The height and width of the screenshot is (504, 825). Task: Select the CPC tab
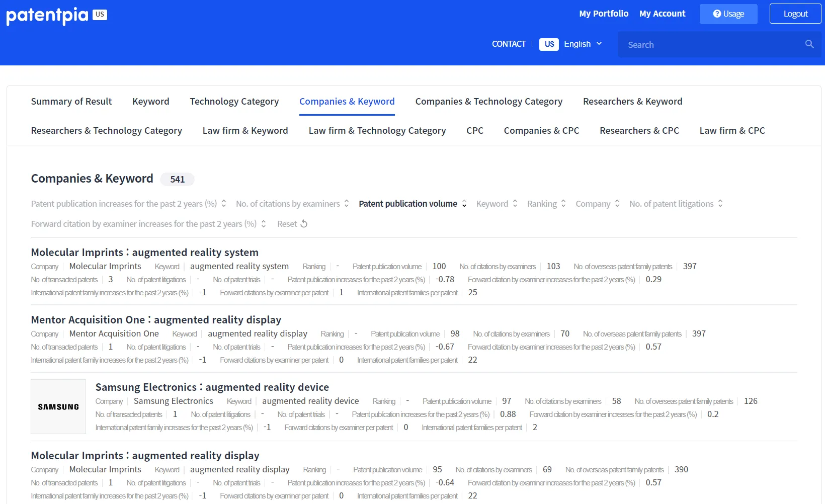pyautogui.click(x=475, y=131)
